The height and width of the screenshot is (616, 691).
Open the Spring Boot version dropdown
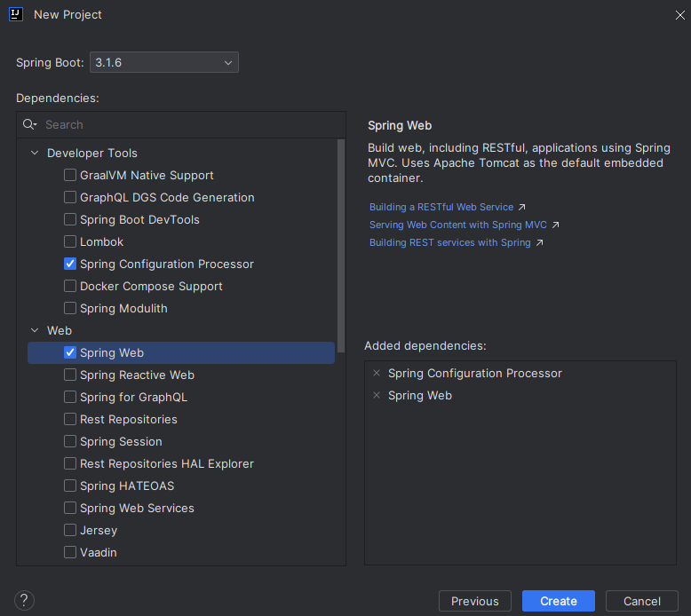click(x=164, y=62)
